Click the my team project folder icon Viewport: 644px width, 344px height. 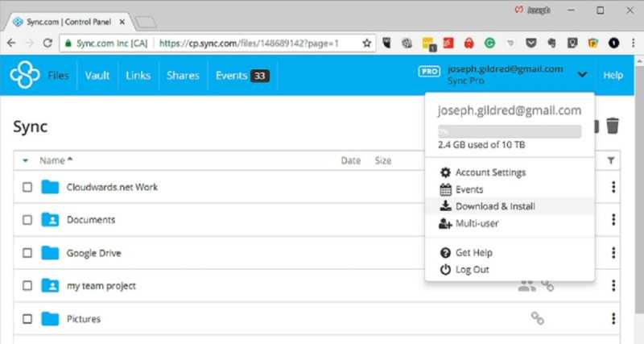50,285
